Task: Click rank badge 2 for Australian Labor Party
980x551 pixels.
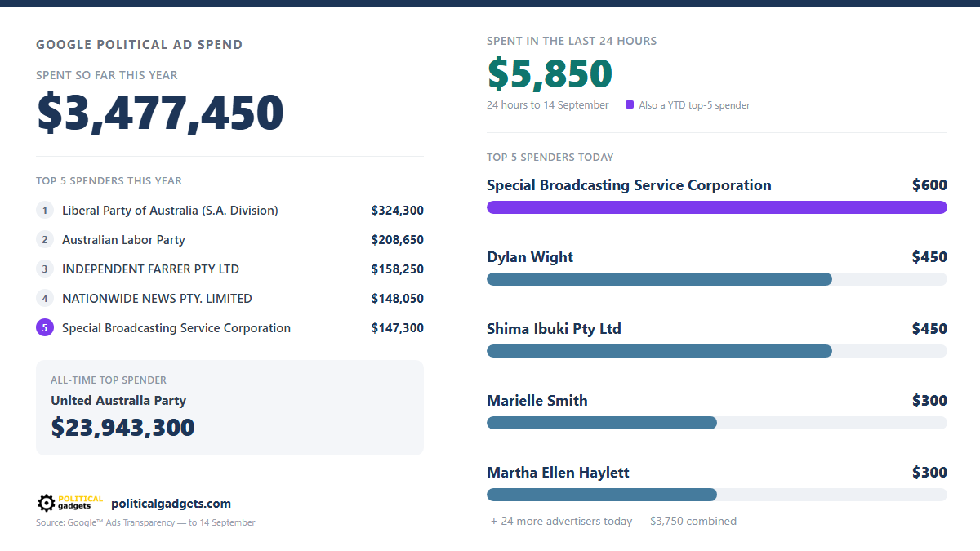Action: click(45, 240)
